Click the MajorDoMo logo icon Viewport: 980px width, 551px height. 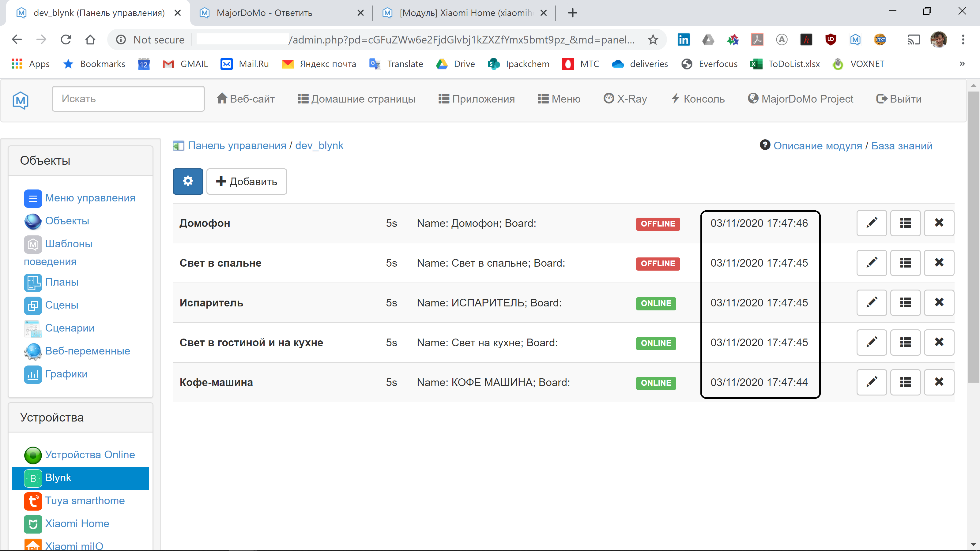(x=21, y=100)
